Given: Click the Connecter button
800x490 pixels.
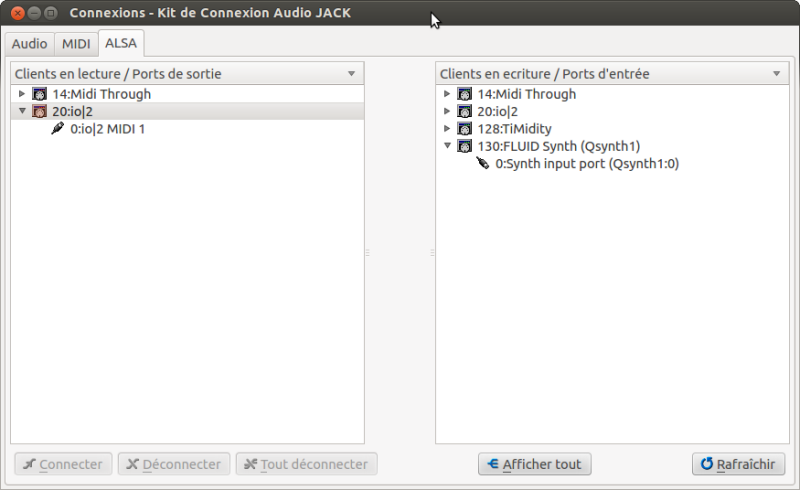Looking at the screenshot, I should [63, 464].
